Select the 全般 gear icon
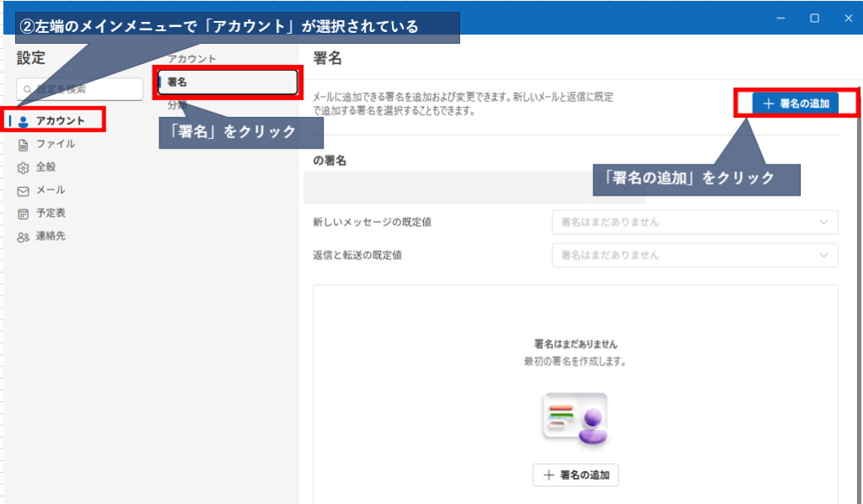The image size is (863, 504). (x=24, y=168)
